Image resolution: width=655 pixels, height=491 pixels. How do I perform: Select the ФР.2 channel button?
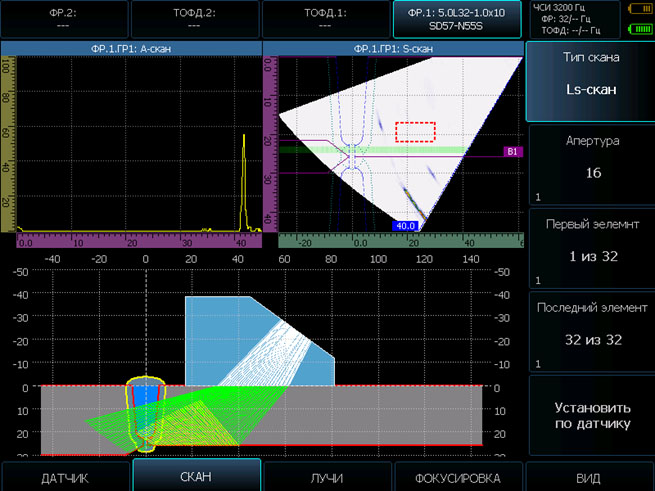(64, 19)
